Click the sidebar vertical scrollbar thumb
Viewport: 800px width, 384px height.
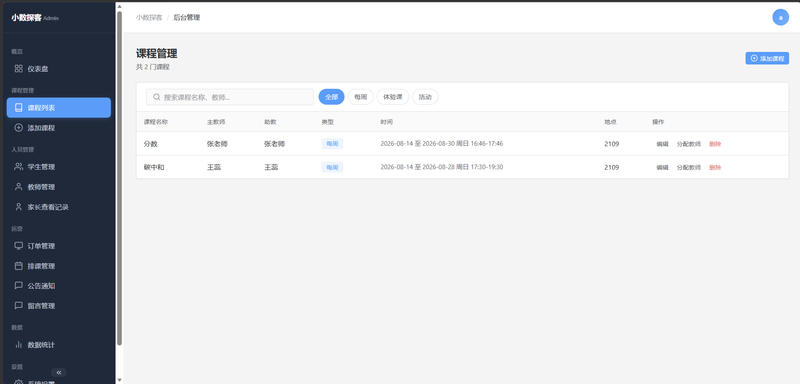pos(119,178)
